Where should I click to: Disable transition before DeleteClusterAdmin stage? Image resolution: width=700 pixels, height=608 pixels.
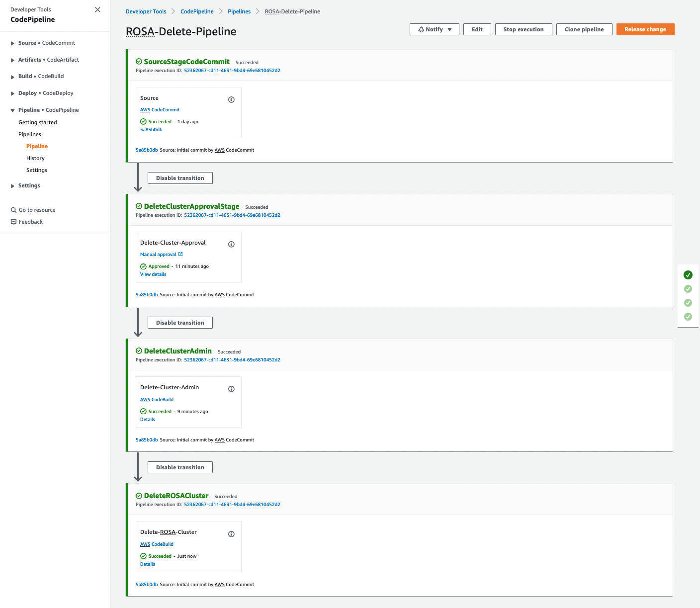[180, 323]
